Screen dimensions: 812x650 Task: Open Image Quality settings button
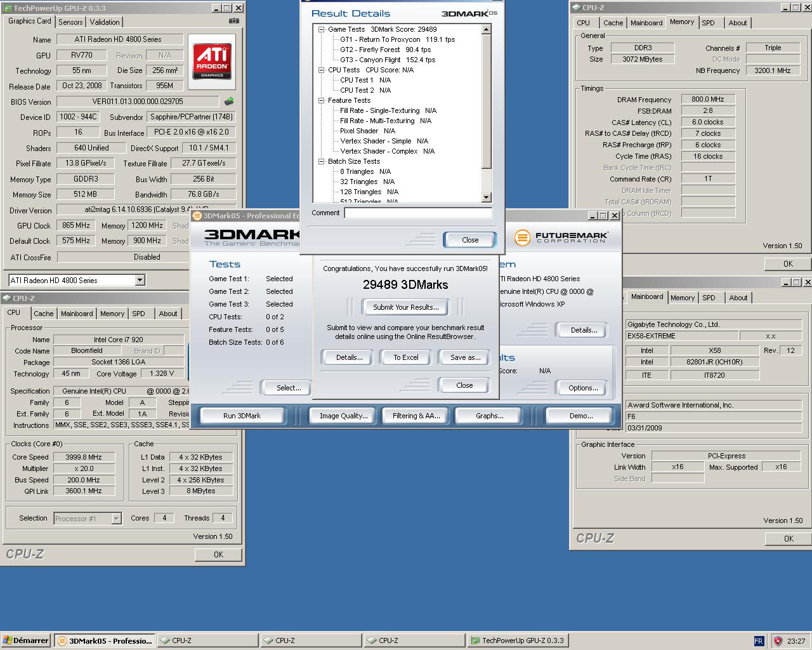coord(343,416)
